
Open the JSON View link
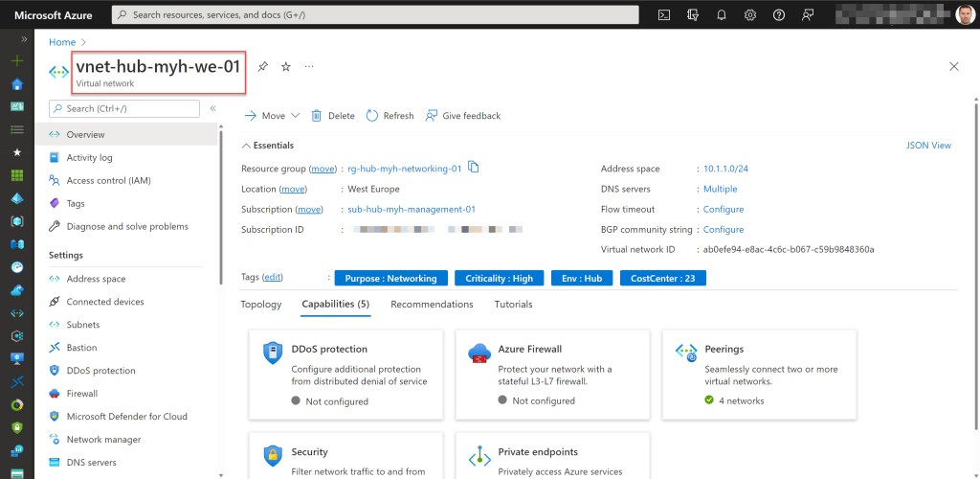pyautogui.click(x=928, y=146)
